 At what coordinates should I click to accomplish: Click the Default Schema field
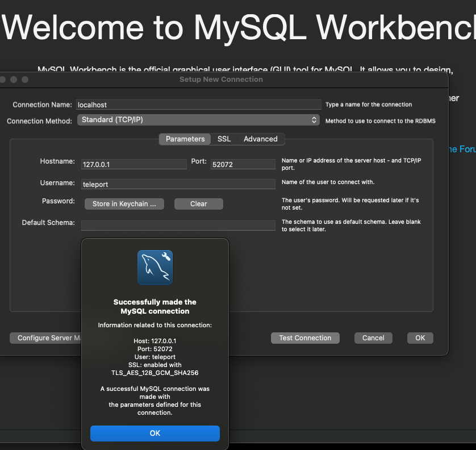coord(178,226)
